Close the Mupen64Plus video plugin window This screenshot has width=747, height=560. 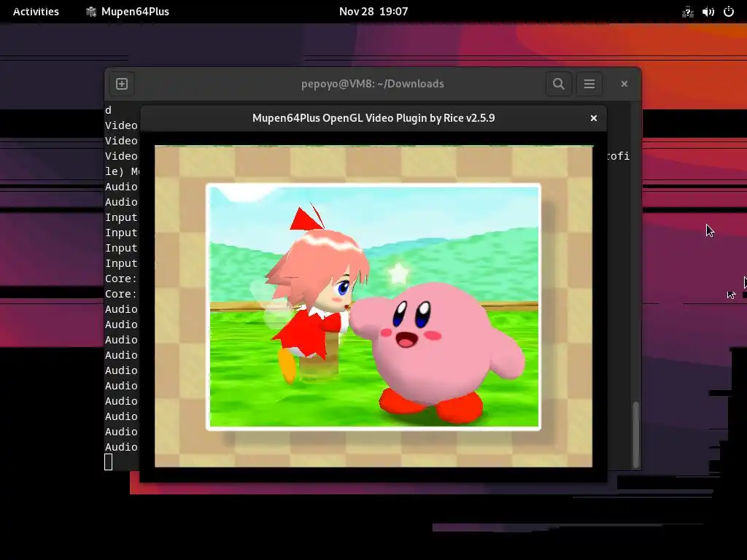click(x=594, y=118)
